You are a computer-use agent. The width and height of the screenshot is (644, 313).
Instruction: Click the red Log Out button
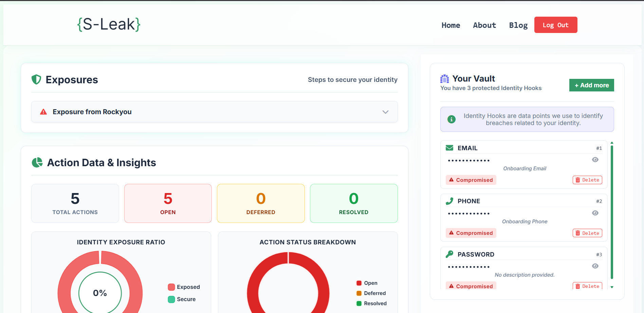(556, 25)
